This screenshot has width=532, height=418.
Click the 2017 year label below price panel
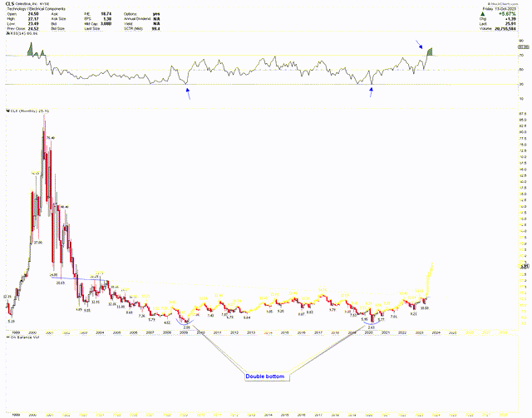click(318, 333)
